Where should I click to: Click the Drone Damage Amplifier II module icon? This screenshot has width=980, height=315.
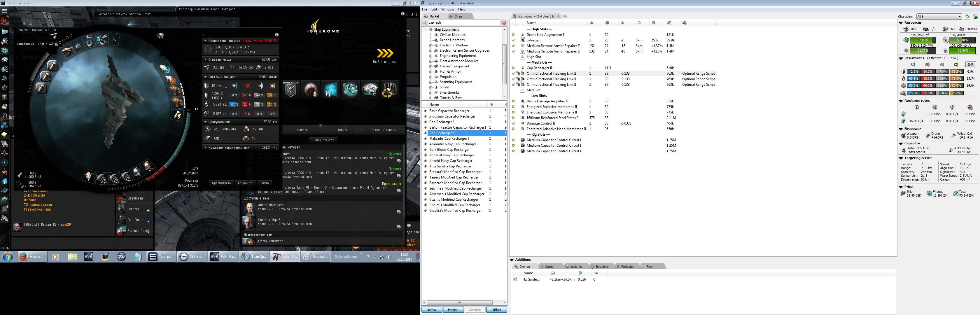[x=523, y=101]
